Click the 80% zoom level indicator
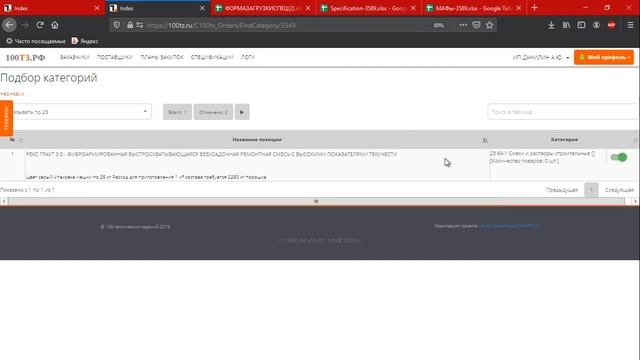640x360 pixels. [x=438, y=25]
